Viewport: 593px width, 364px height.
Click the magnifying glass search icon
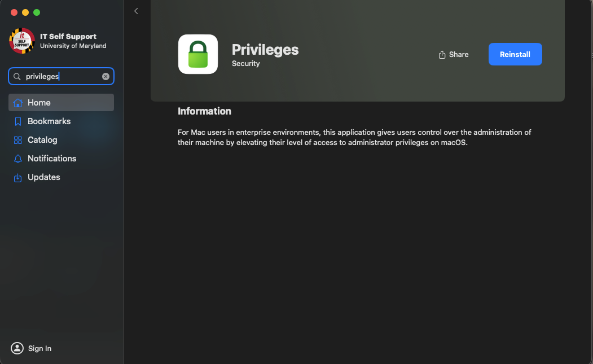tap(17, 76)
